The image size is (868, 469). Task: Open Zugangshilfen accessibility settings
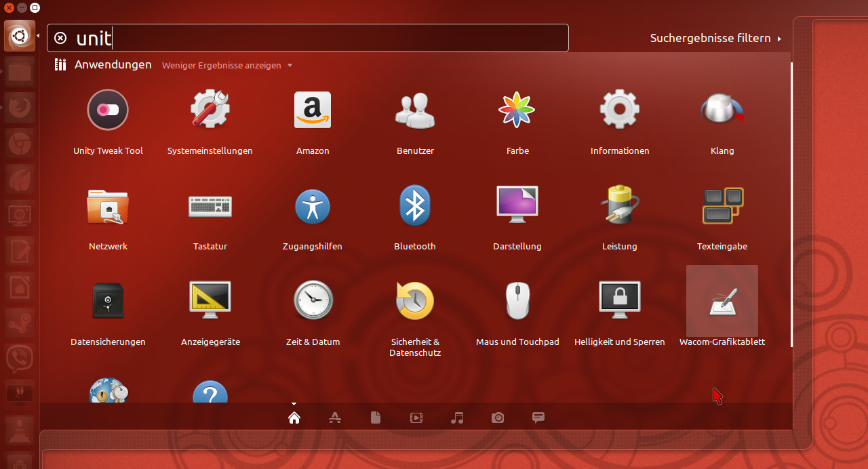pos(313,206)
